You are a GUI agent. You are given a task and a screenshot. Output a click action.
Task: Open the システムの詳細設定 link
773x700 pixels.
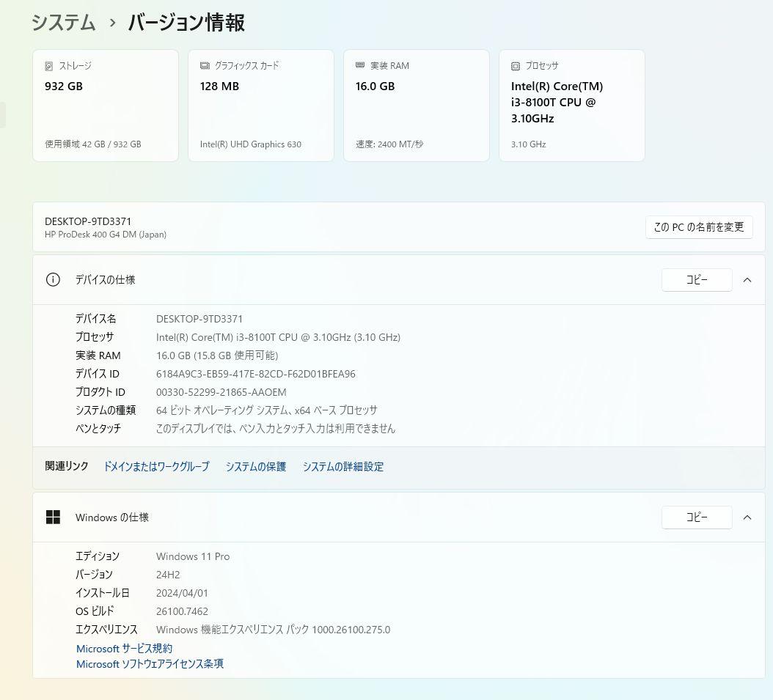click(x=342, y=466)
